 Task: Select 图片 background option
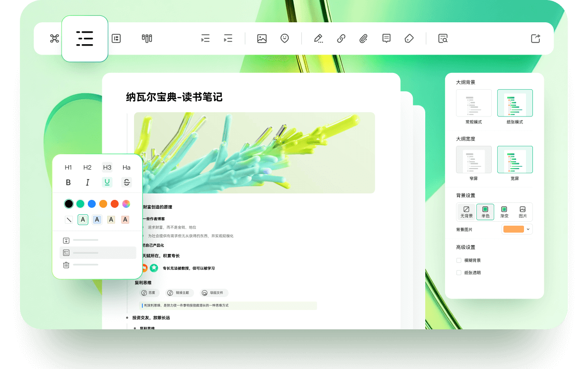523,212
